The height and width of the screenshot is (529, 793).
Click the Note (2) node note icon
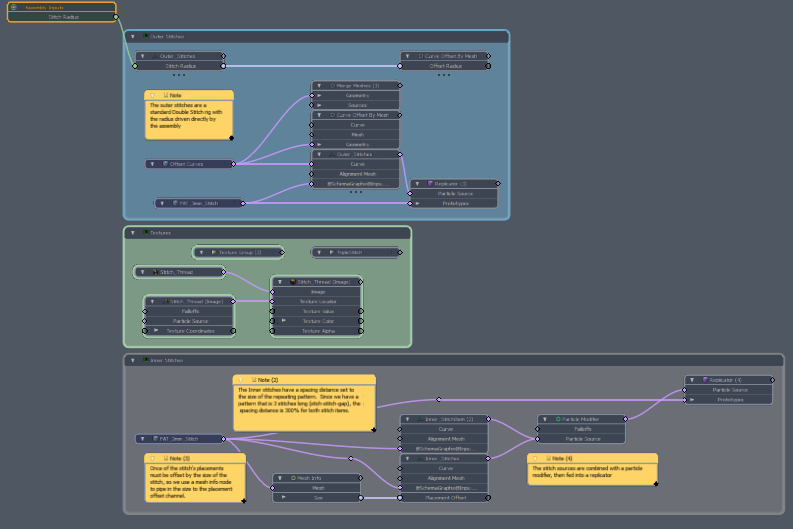254,379
